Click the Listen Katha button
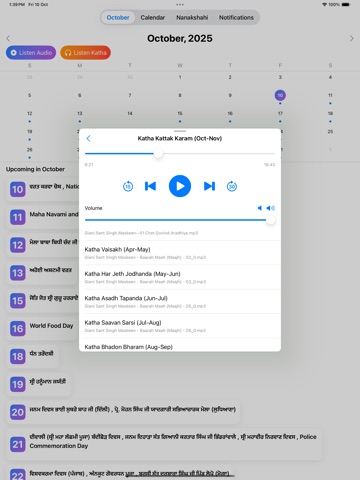360x480 pixels. coord(86,53)
